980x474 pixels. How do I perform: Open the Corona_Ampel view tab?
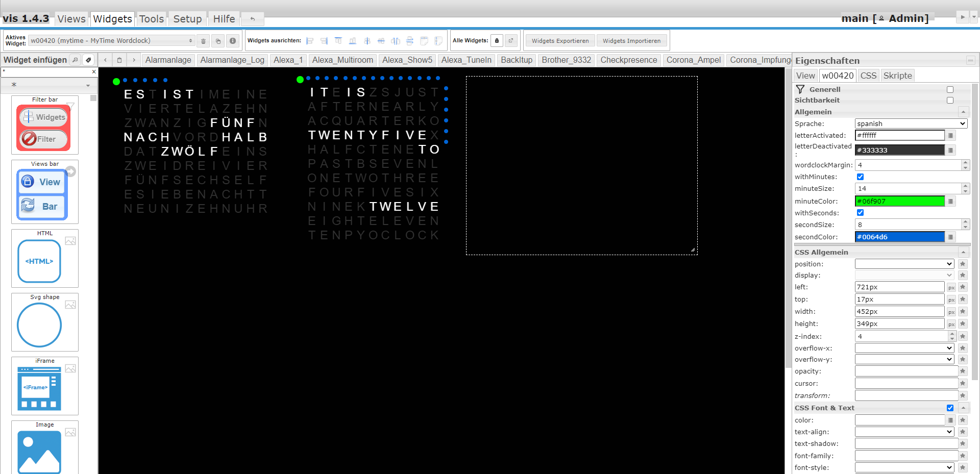point(694,60)
